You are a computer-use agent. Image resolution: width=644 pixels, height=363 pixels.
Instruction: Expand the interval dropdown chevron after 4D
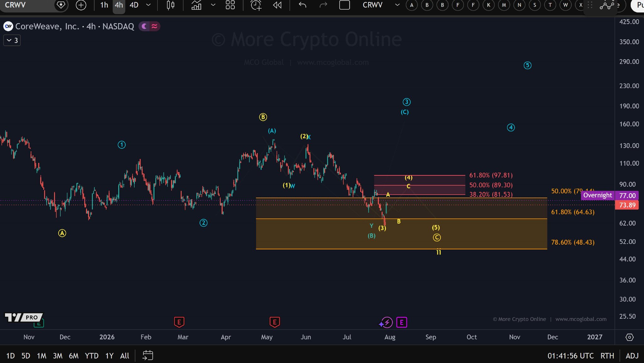pos(148,5)
